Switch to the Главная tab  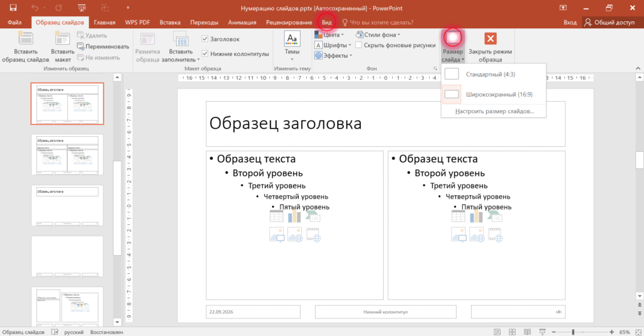(104, 22)
